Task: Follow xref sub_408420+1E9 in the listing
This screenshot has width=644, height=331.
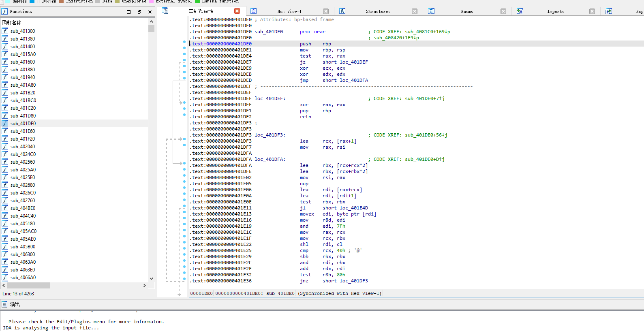Action: click(396, 38)
